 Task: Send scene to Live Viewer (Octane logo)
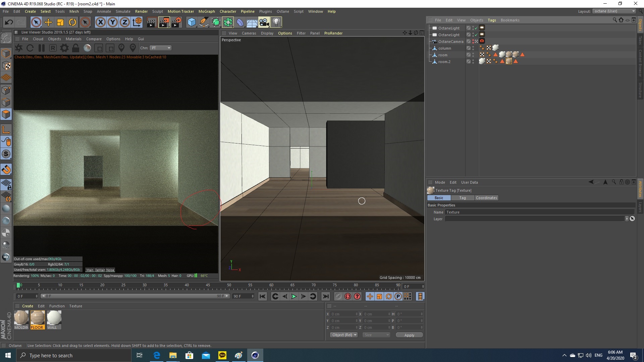(19, 48)
